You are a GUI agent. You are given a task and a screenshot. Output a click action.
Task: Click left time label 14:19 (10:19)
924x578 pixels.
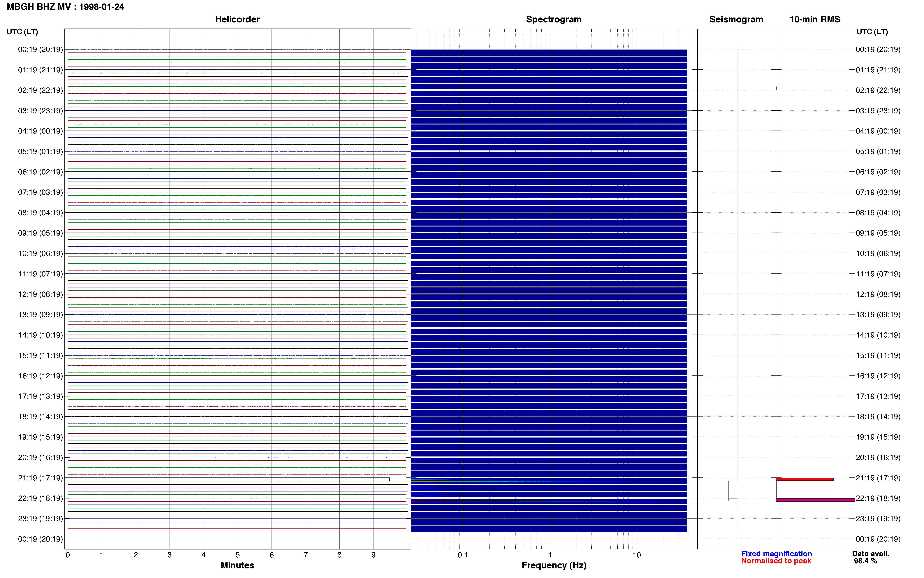41,335
